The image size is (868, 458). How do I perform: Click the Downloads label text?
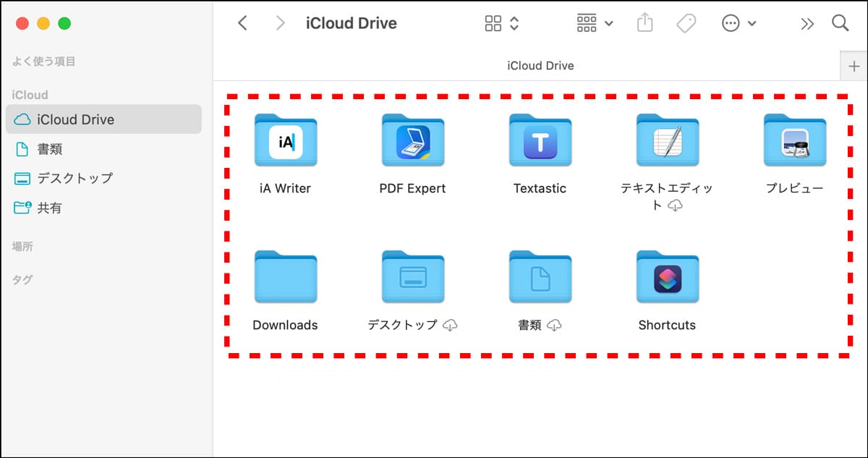285,325
